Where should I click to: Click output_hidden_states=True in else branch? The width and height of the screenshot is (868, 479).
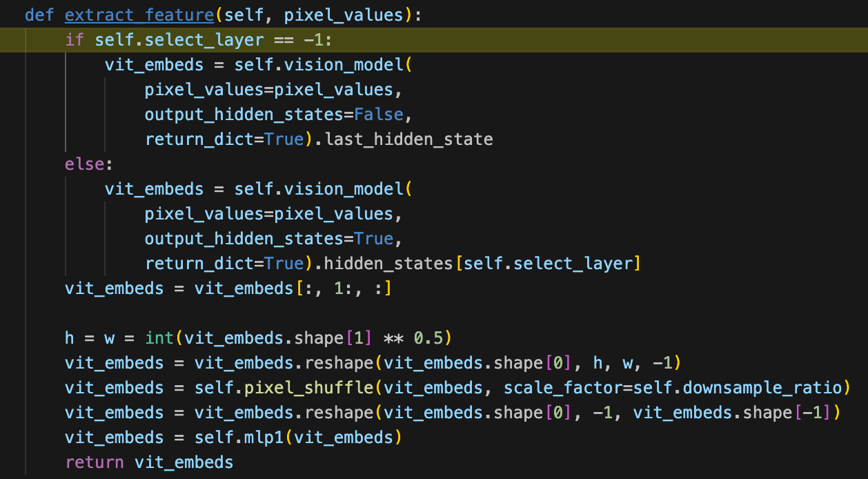coord(274,239)
